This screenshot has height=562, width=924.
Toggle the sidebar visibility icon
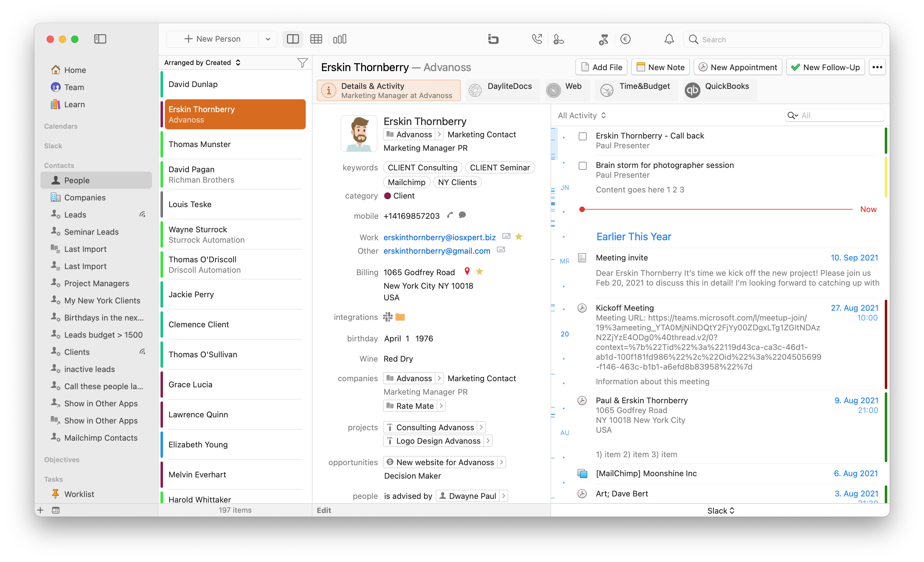[x=100, y=39]
